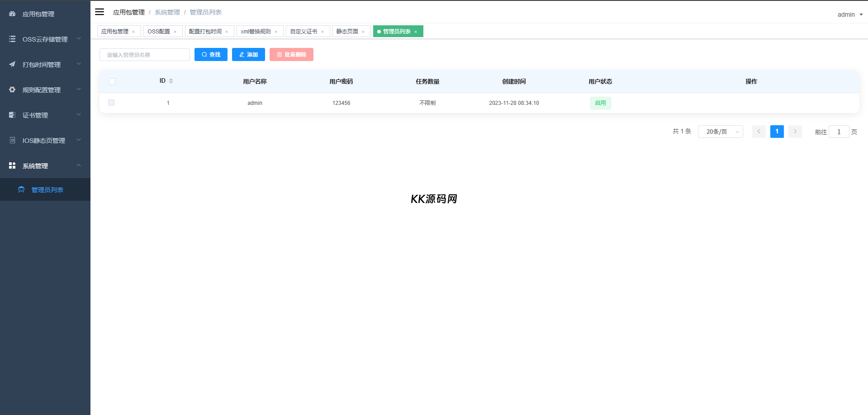The width and height of the screenshot is (868, 415).
Task: Click the hamburger menu collapse icon
Action: coord(100,12)
